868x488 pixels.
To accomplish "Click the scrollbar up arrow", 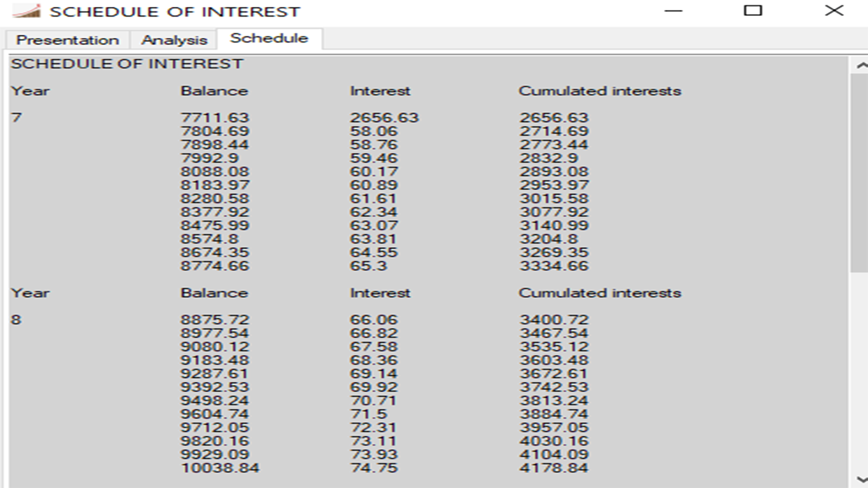I will tap(861, 65).
